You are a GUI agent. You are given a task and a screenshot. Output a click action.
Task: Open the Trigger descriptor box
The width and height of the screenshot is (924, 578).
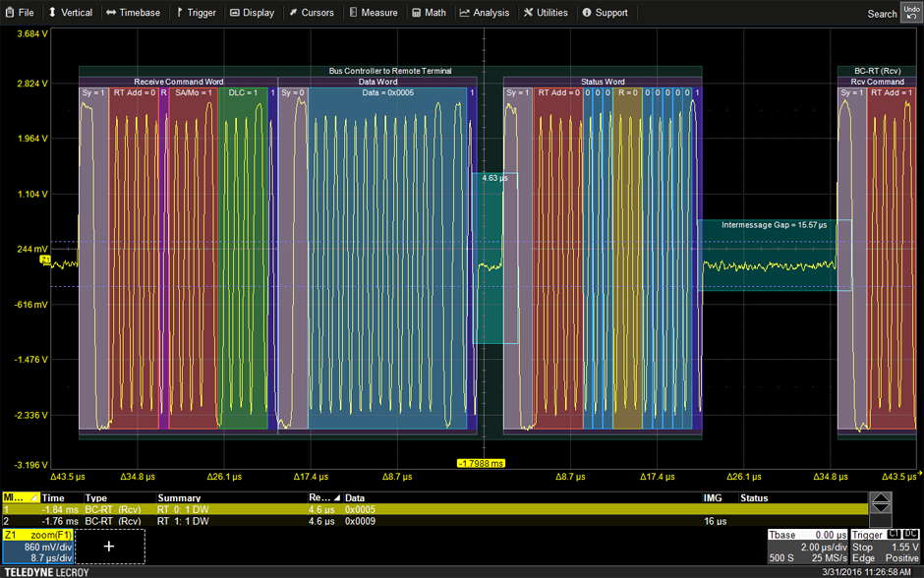(885, 547)
